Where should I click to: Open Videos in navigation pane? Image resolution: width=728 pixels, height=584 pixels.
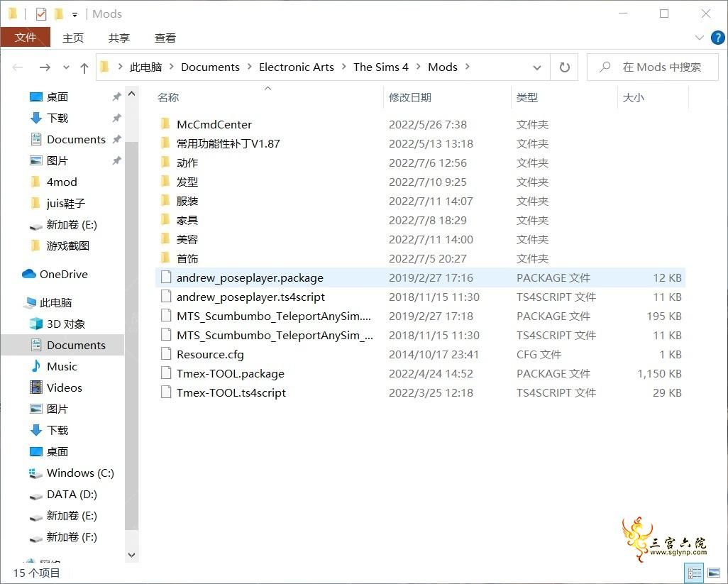(64, 388)
